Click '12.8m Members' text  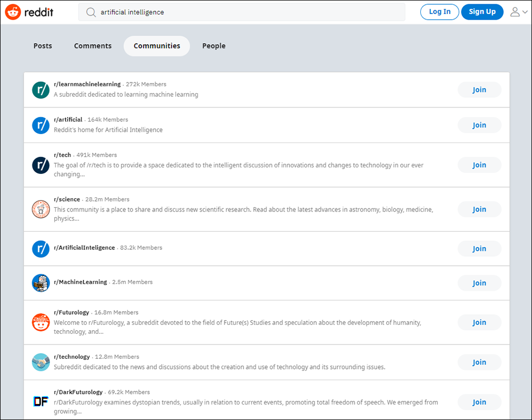117,357
